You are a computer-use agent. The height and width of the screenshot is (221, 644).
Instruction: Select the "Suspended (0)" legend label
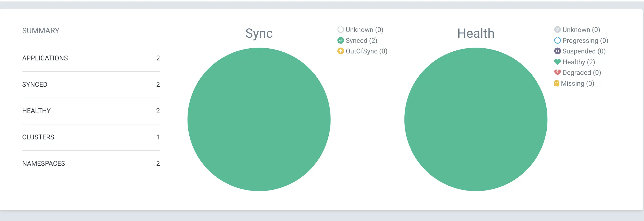point(584,51)
